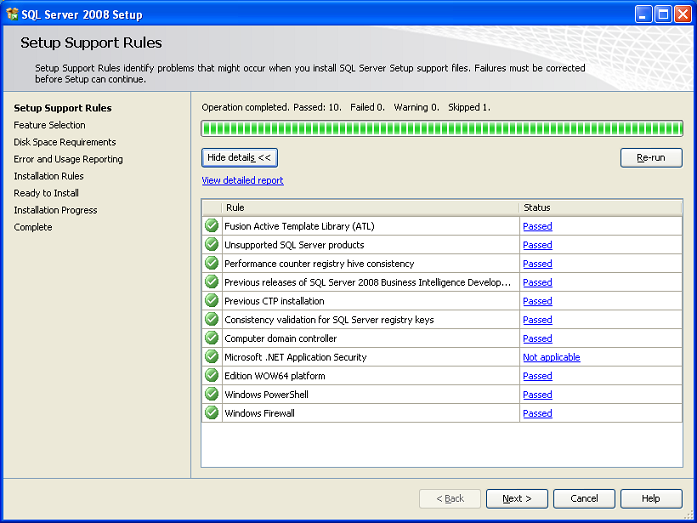Collapse details with Hide details button
Screen dimensions: 697x523
(240, 158)
